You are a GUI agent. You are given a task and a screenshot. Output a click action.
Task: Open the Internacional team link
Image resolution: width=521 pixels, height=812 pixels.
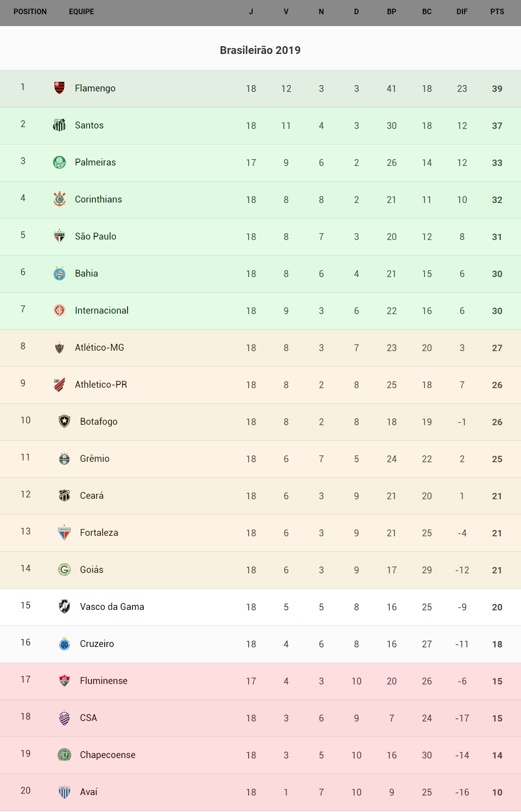[x=101, y=310]
